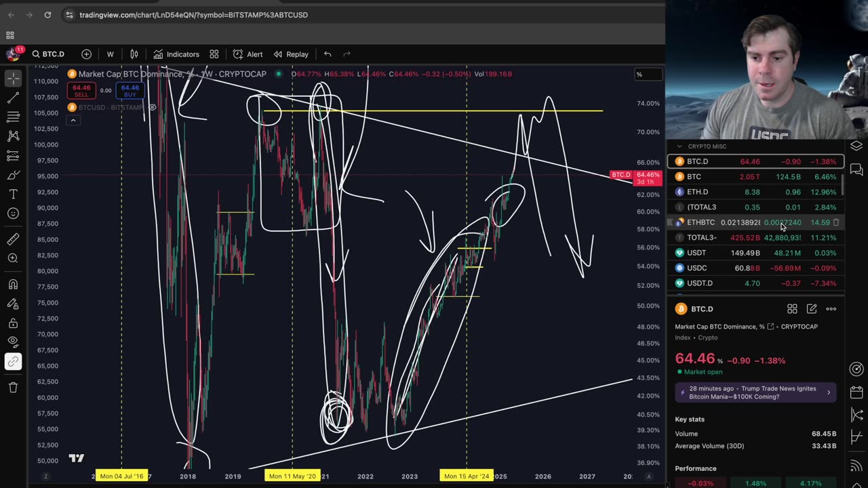The width and height of the screenshot is (868, 488).
Task: Open the chart patterns tool
Action: (13, 137)
